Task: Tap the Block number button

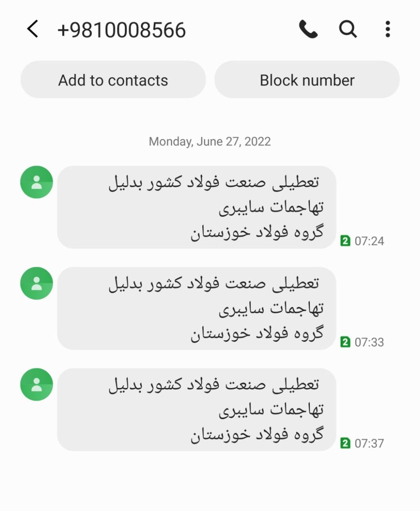Action: click(307, 80)
